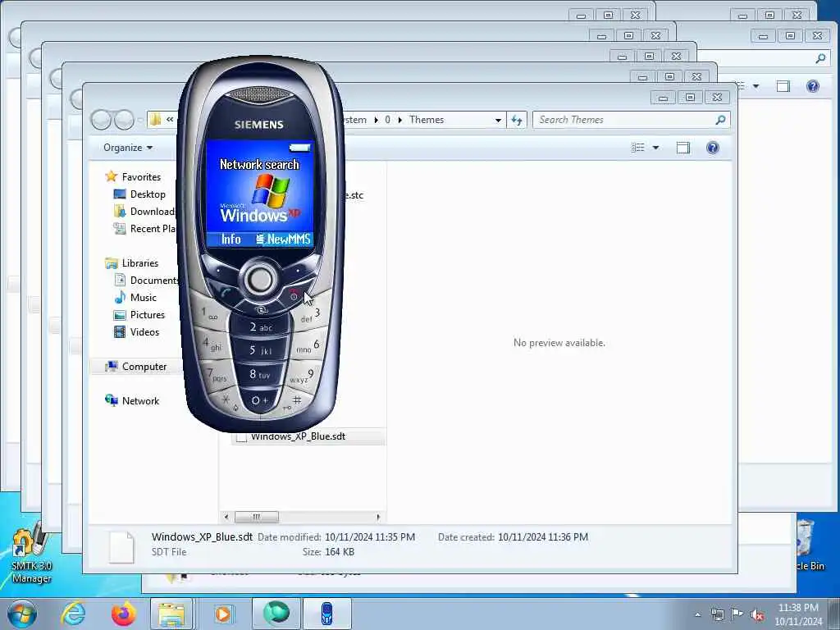The image size is (840, 630).
Task: Click the 0 folder breadcrumb in address bar
Action: click(x=387, y=120)
